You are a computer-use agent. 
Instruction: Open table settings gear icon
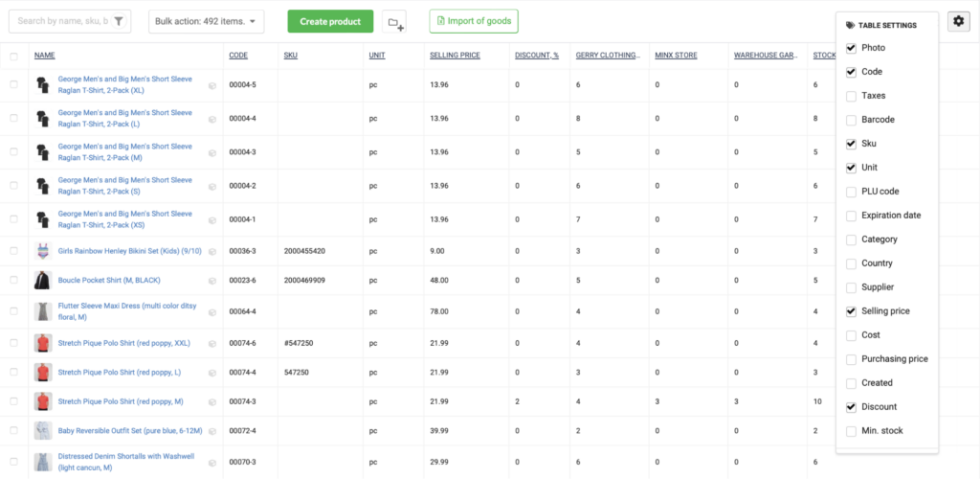(958, 21)
